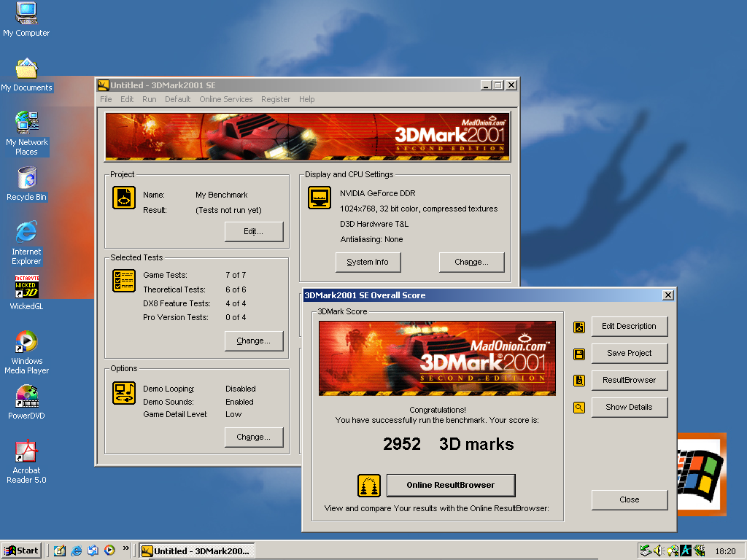Click the Options demo looping icon

[x=124, y=393]
